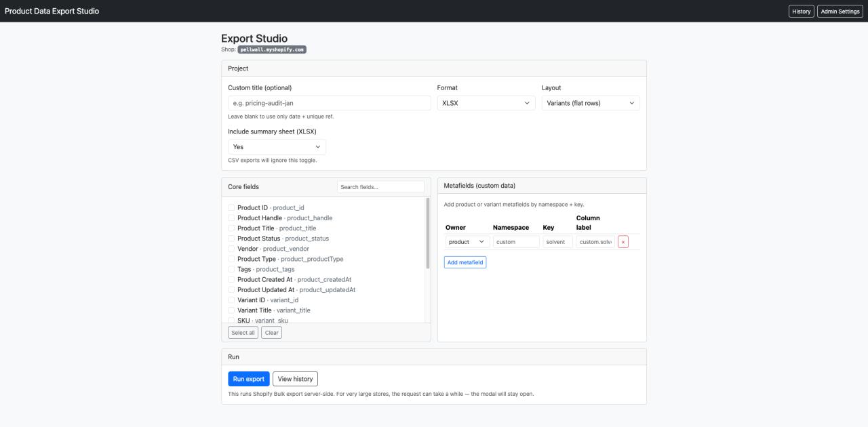Focus the Custom title input field

click(330, 103)
